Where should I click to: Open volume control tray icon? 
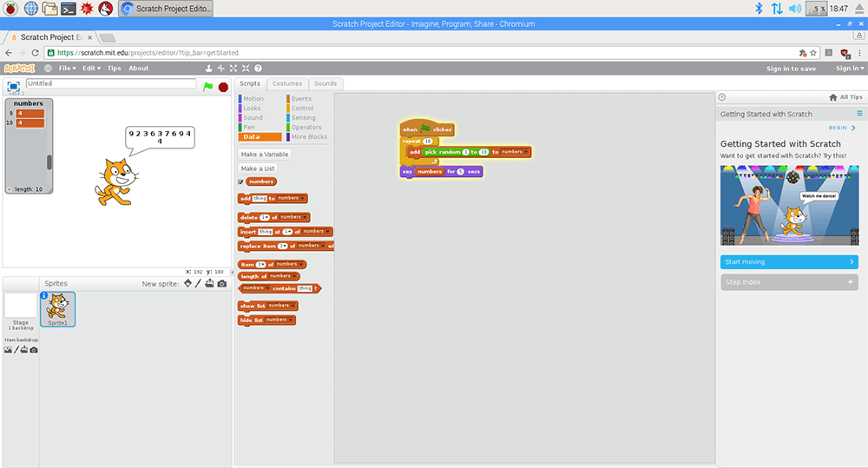(795, 9)
